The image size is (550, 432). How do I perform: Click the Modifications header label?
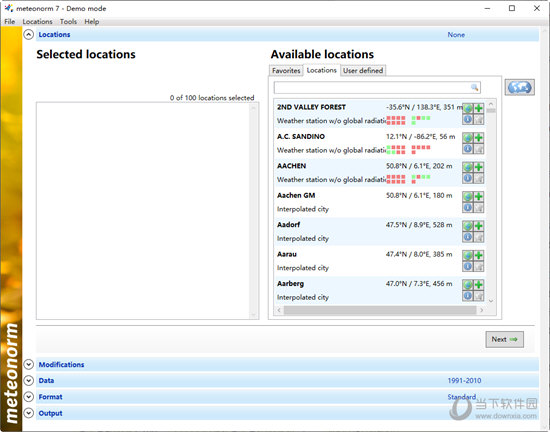(61, 365)
